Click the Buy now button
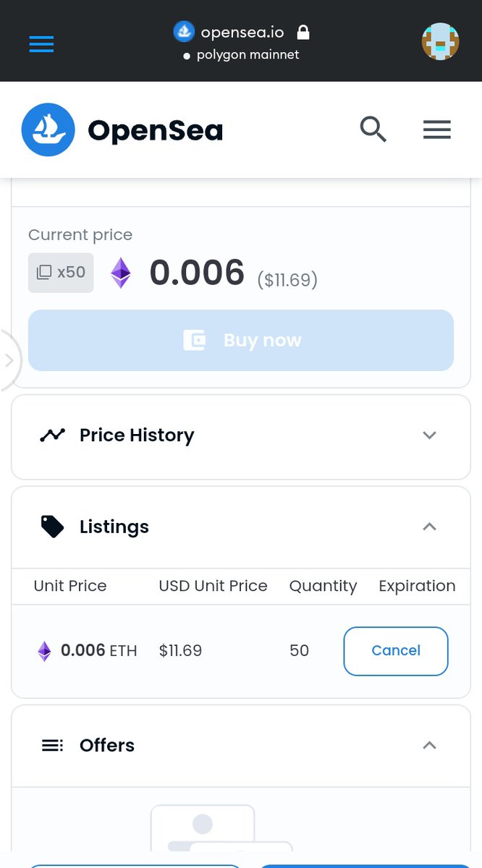Screen dimensions: 482x868 click(241, 340)
